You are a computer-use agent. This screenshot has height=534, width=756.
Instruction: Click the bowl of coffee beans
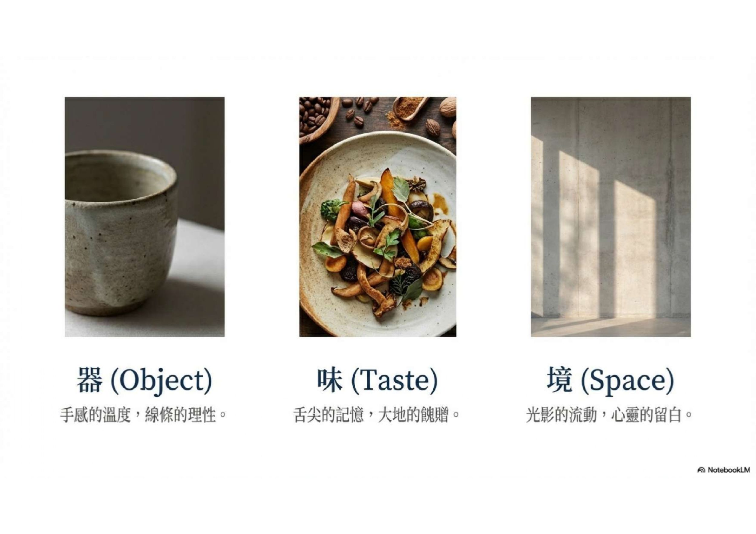coord(315,115)
